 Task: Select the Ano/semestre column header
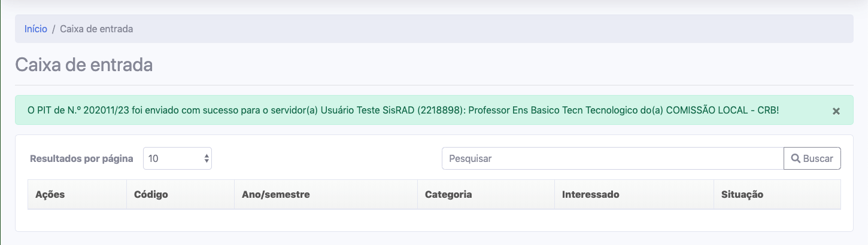click(x=275, y=195)
